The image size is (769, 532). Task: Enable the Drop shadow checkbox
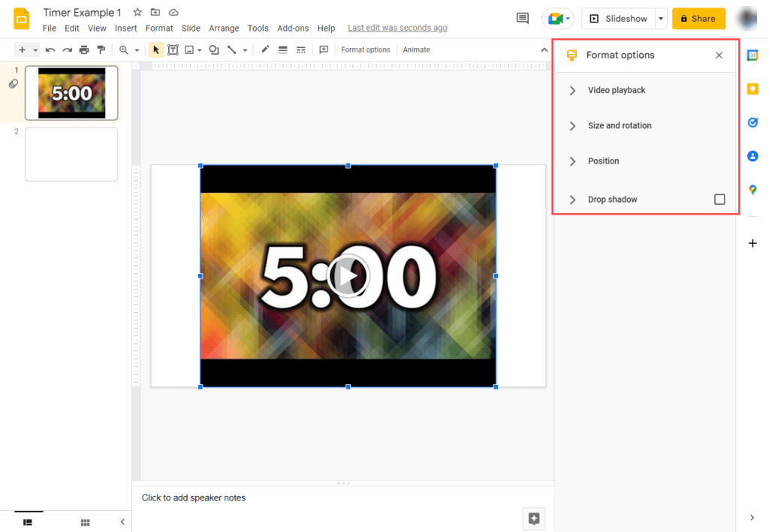(x=719, y=199)
